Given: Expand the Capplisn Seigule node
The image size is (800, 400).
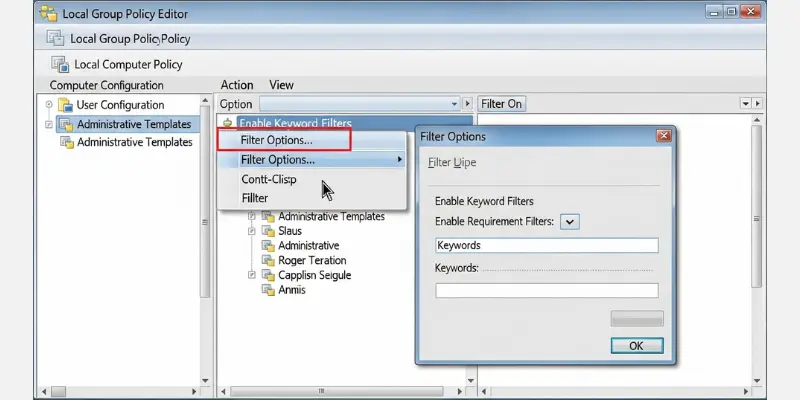Looking at the screenshot, I should click(x=252, y=275).
